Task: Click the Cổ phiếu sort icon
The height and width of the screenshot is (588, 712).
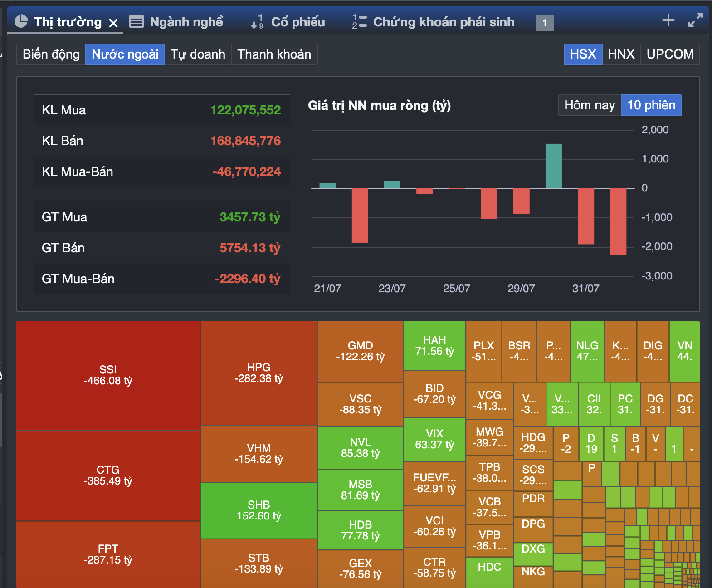Action: coord(257,22)
